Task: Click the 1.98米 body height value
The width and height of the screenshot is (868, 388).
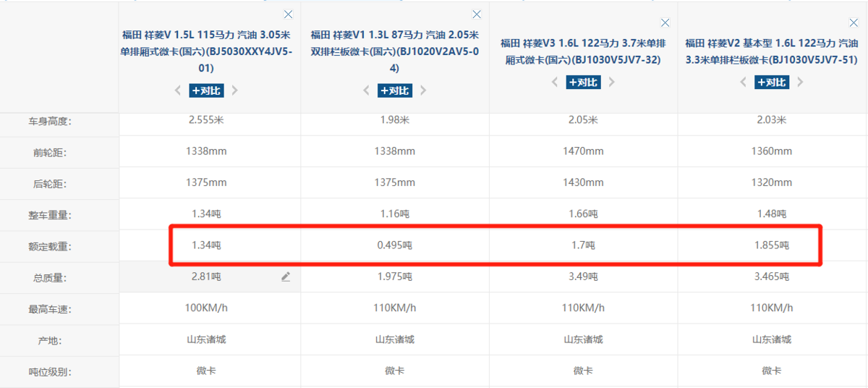Action: click(x=395, y=119)
